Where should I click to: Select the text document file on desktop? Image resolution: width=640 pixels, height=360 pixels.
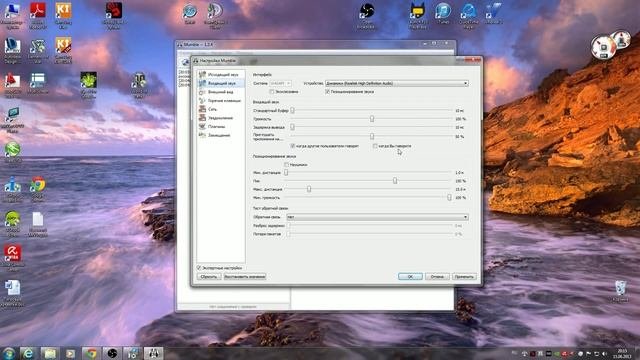tap(38, 224)
